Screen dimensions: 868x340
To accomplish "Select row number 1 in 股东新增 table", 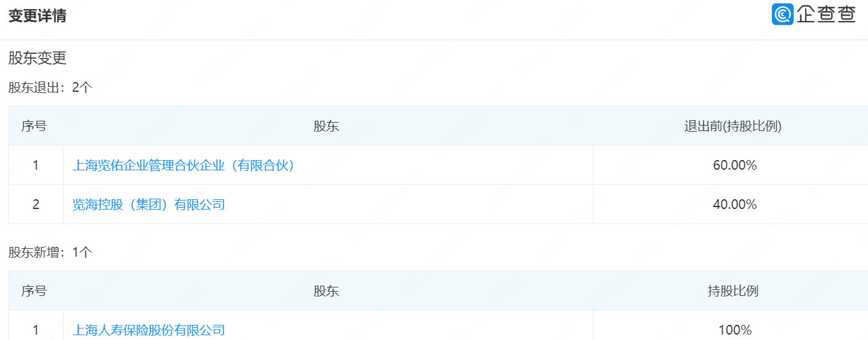I will tap(36, 330).
